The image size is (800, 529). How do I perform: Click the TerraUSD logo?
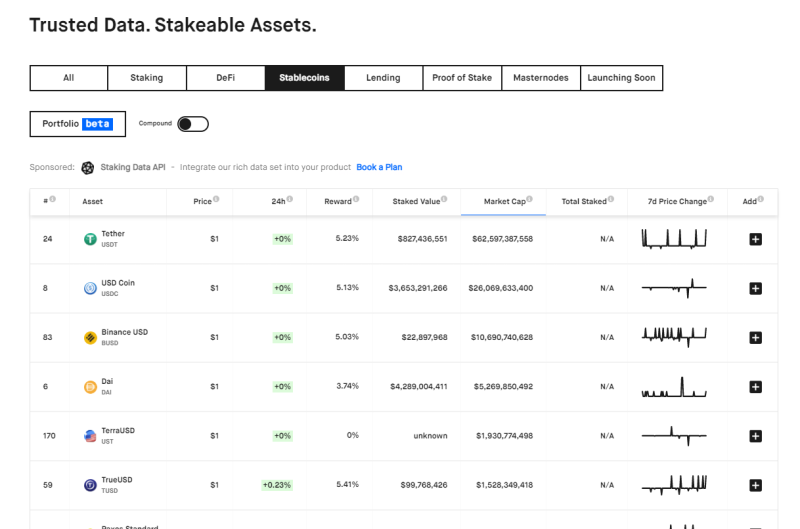(90, 436)
